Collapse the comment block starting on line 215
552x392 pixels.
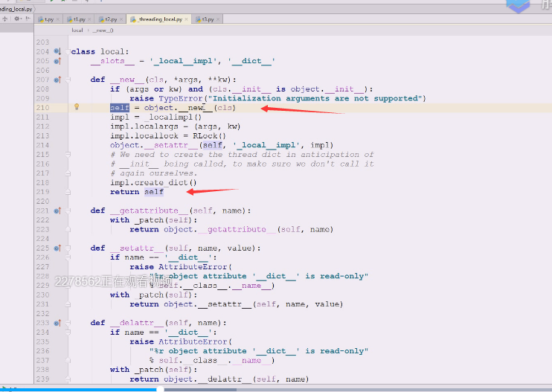pyautogui.click(x=68, y=155)
